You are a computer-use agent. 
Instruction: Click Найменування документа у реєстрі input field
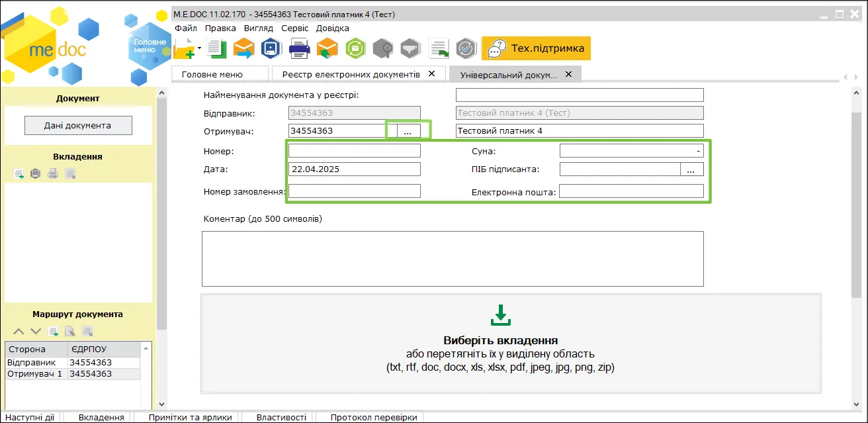tap(580, 95)
